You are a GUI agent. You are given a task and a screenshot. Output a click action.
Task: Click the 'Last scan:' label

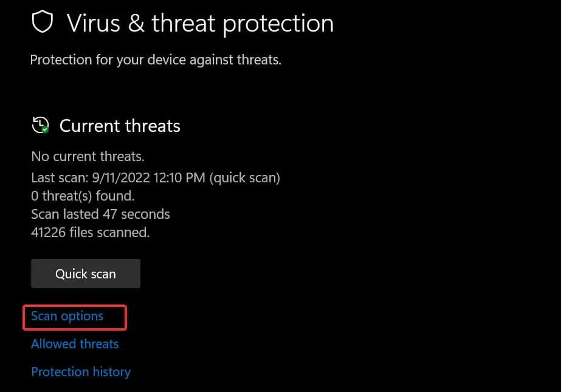pyautogui.click(x=60, y=177)
